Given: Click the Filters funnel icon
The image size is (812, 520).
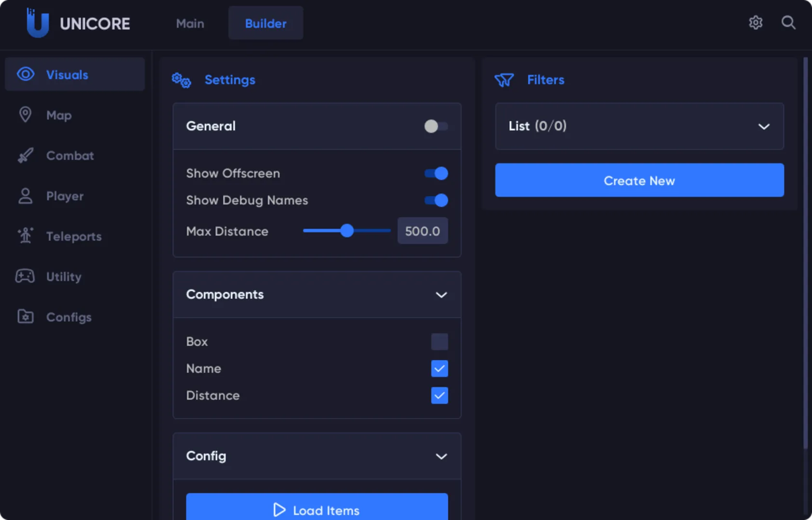Looking at the screenshot, I should (504, 80).
